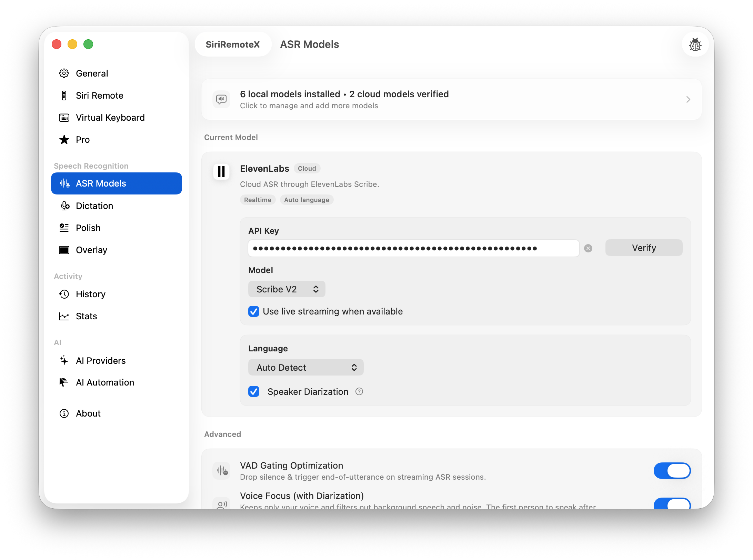Image resolution: width=753 pixels, height=560 pixels.
Task: Click the Advanced section heading
Action: coord(222,434)
